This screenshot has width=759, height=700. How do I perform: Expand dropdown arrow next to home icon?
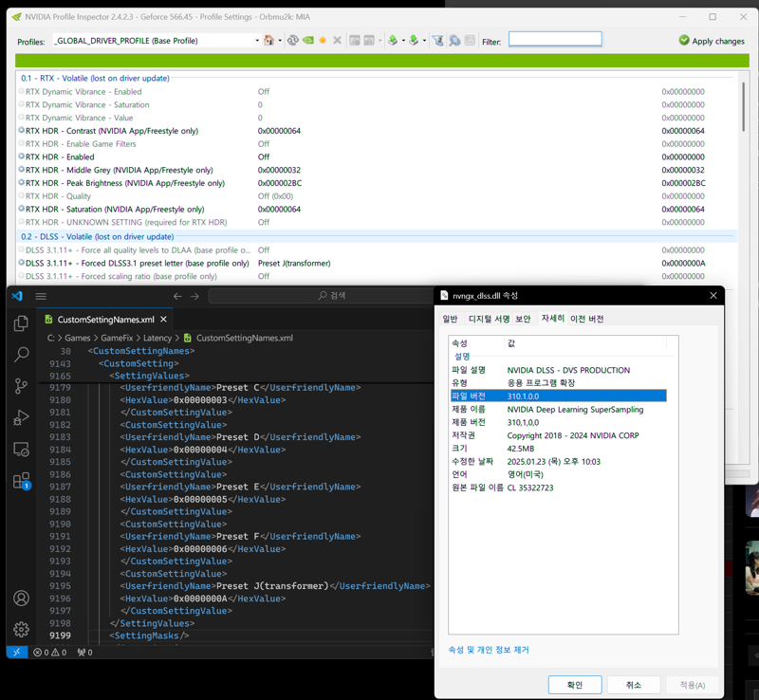click(x=280, y=41)
